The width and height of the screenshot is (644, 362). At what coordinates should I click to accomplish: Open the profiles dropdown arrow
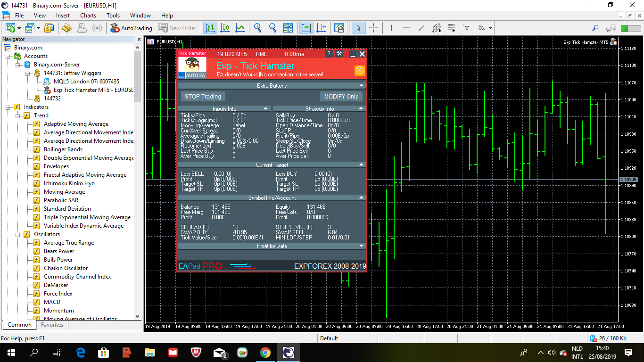click(38, 28)
